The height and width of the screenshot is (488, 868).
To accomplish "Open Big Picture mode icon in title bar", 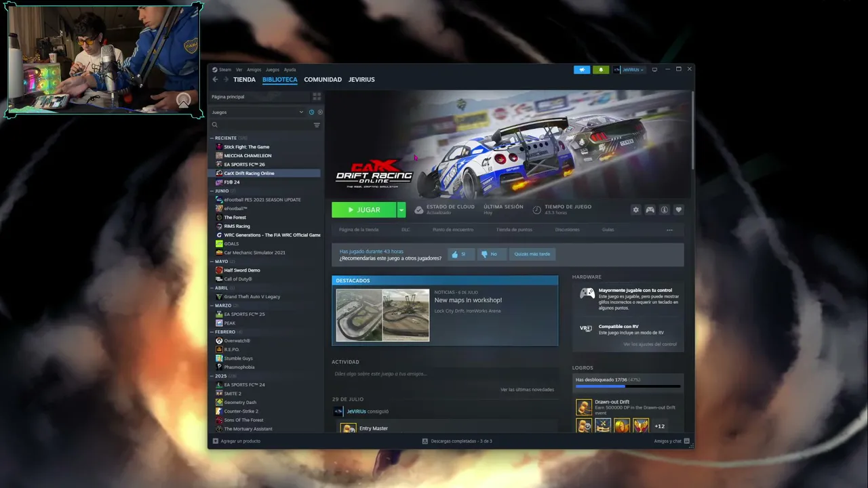I will coord(654,70).
